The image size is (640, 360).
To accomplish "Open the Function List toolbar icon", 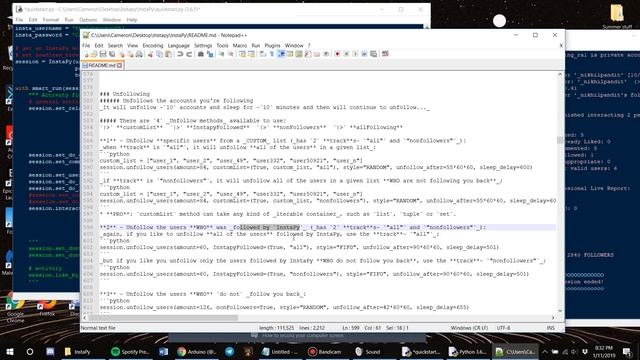I will tap(308, 54).
